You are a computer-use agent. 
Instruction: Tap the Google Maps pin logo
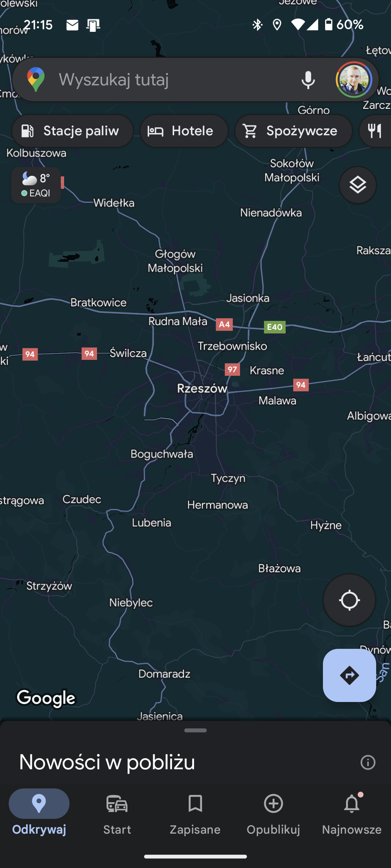36,80
